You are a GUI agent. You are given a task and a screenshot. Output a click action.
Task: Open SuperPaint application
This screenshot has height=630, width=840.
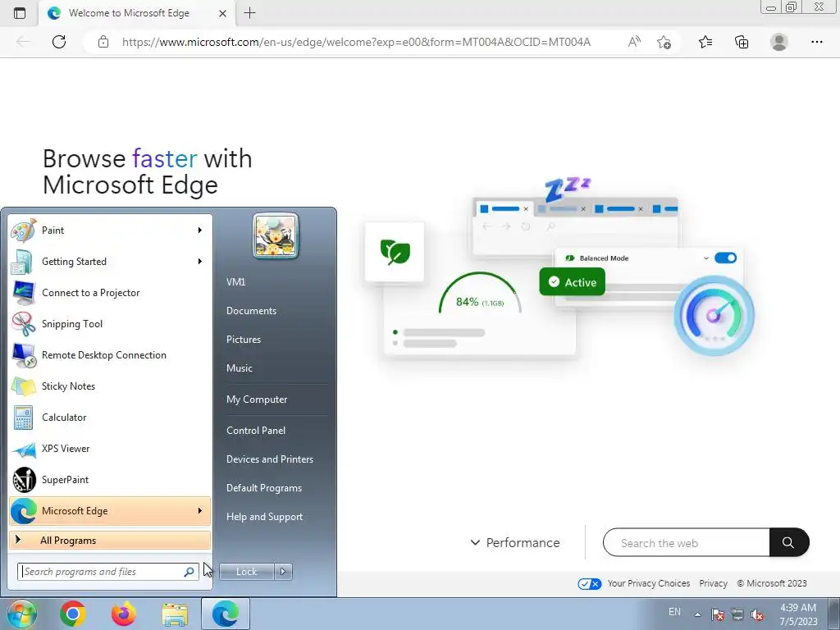point(110,479)
